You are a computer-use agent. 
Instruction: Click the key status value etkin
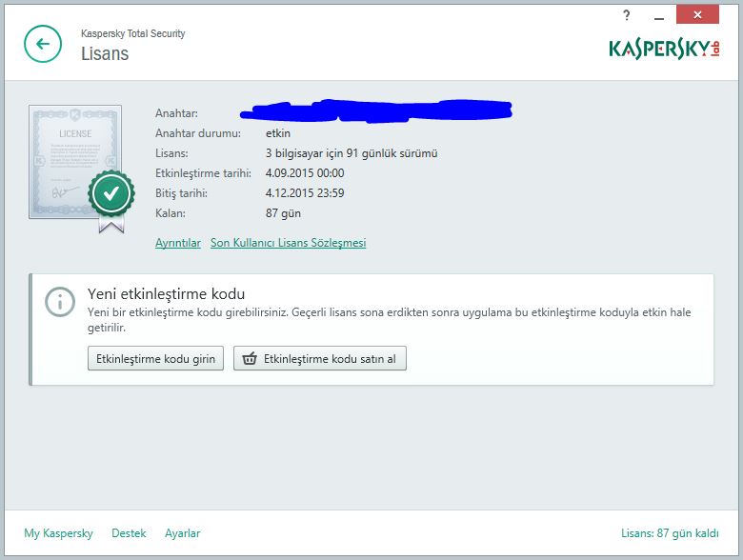click(x=278, y=133)
